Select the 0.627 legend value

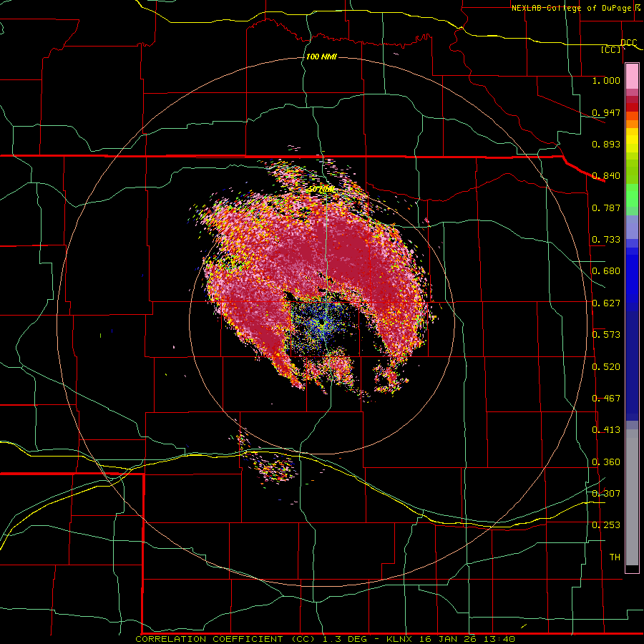coord(606,303)
